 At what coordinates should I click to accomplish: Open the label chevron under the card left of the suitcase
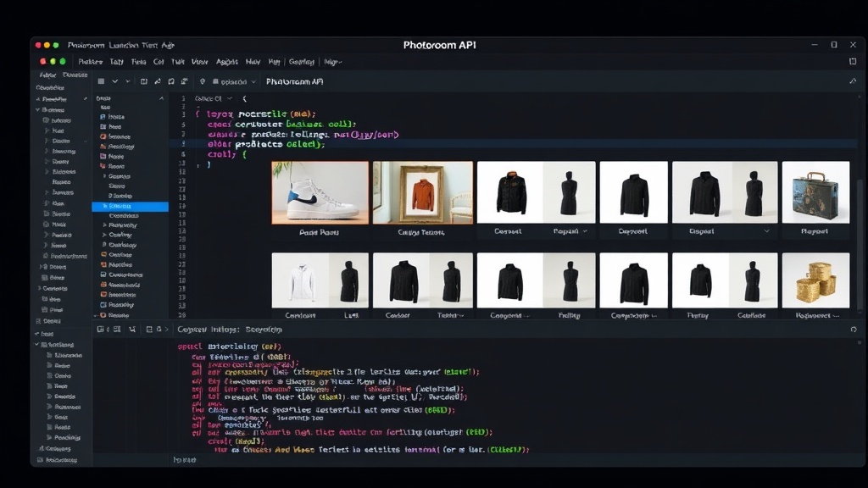(766, 231)
